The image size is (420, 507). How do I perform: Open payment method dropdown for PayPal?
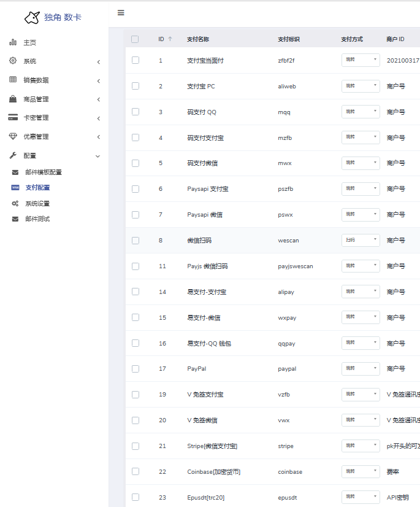[x=361, y=368]
